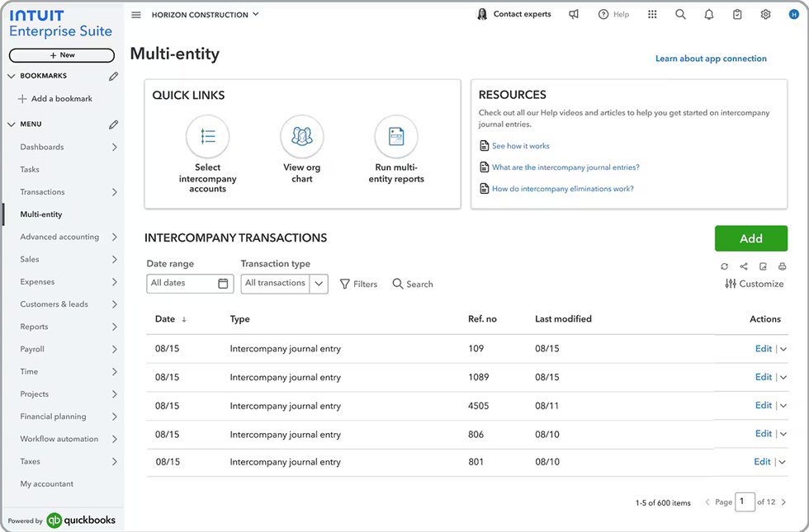Viewport: 809px width, 532px height.
Task: Open the View org chart icon
Action: pos(302,137)
